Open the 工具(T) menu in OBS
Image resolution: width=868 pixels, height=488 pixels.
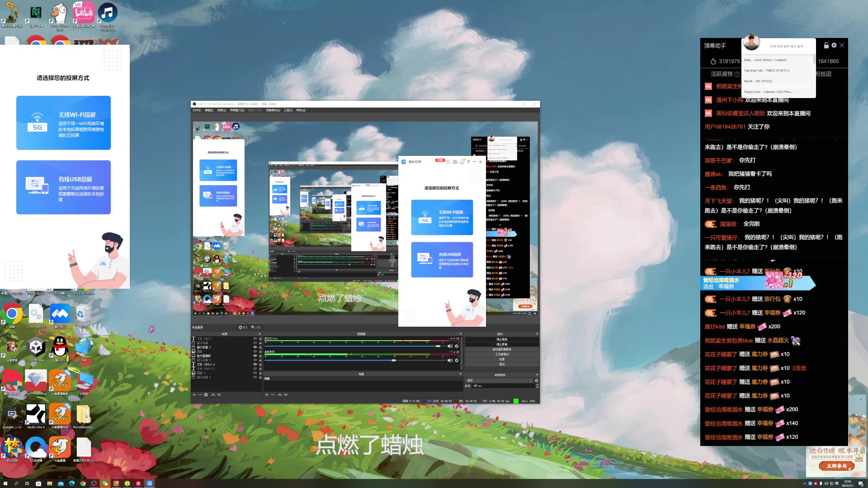pyautogui.click(x=288, y=110)
